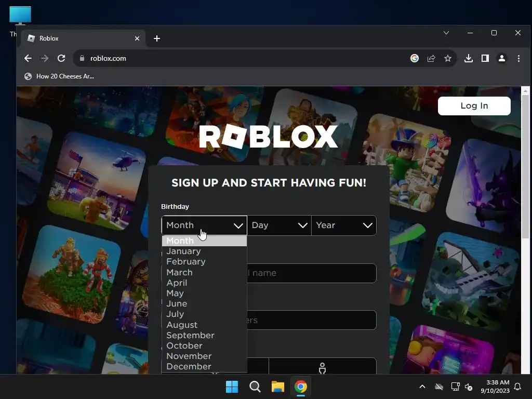Open the Chrome profile menu

[502, 58]
